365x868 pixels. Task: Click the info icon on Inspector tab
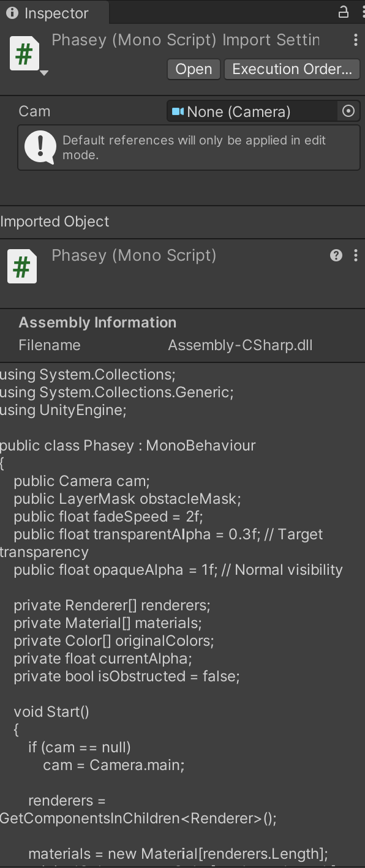click(12, 13)
